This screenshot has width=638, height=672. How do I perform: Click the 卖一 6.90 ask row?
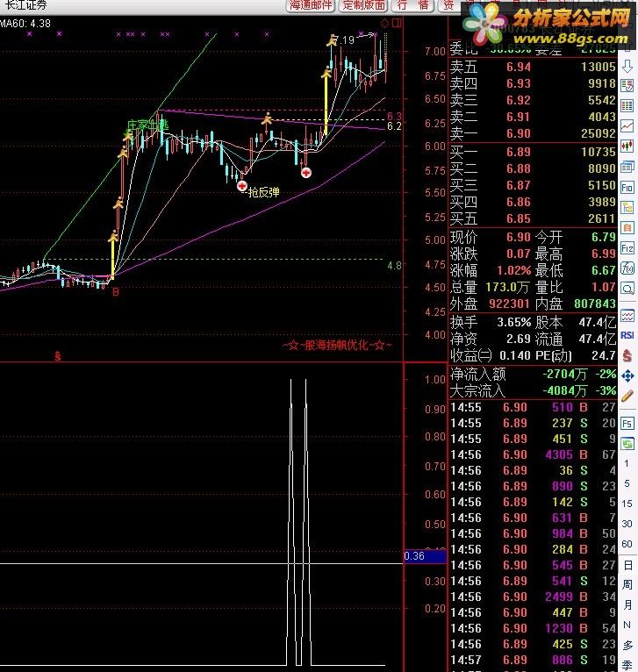tap(533, 133)
